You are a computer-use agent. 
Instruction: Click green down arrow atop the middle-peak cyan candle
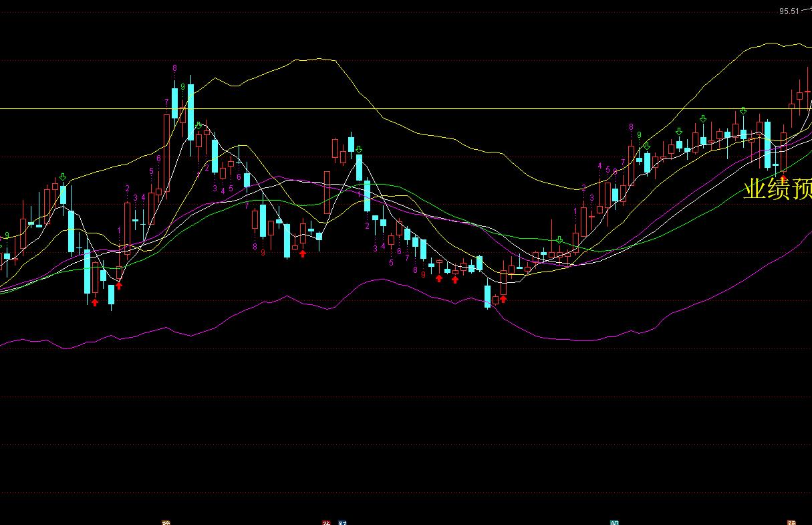coord(359,149)
